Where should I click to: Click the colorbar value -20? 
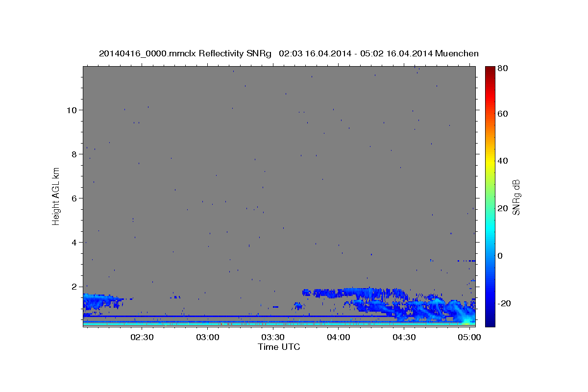tap(504, 303)
